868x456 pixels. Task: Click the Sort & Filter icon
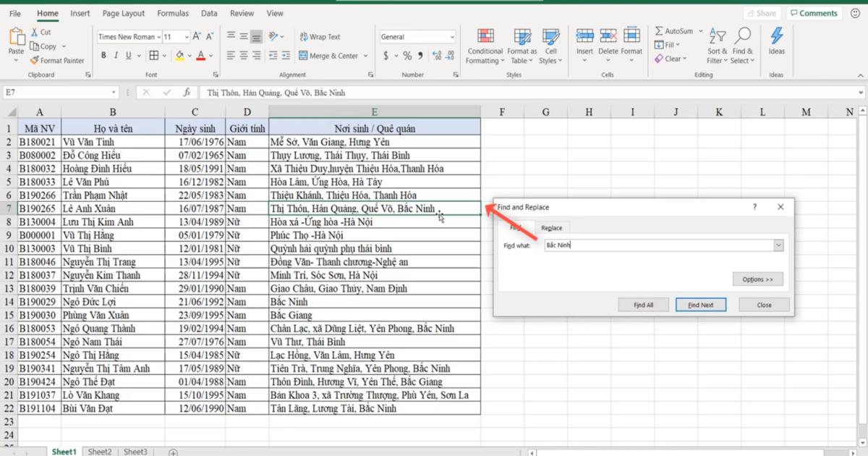coord(718,38)
